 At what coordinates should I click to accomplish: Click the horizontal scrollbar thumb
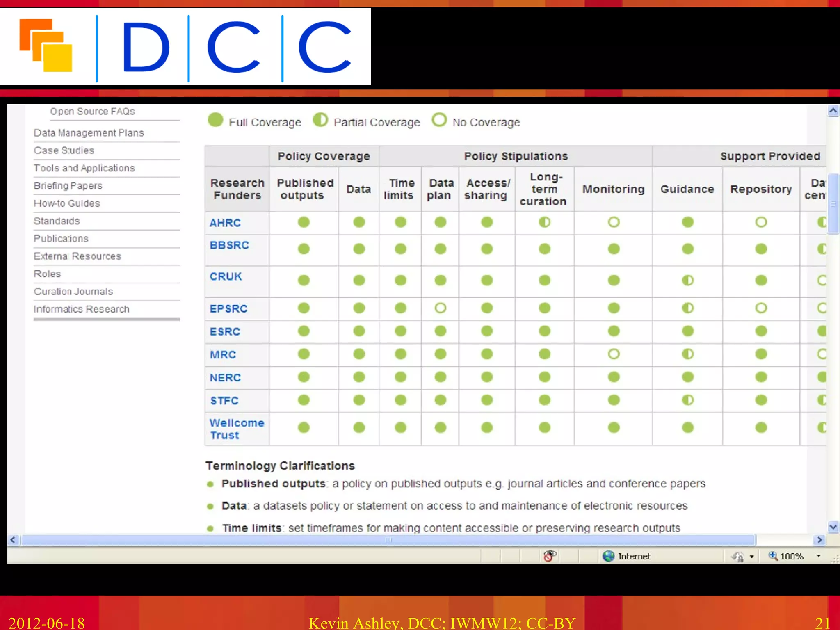388,540
